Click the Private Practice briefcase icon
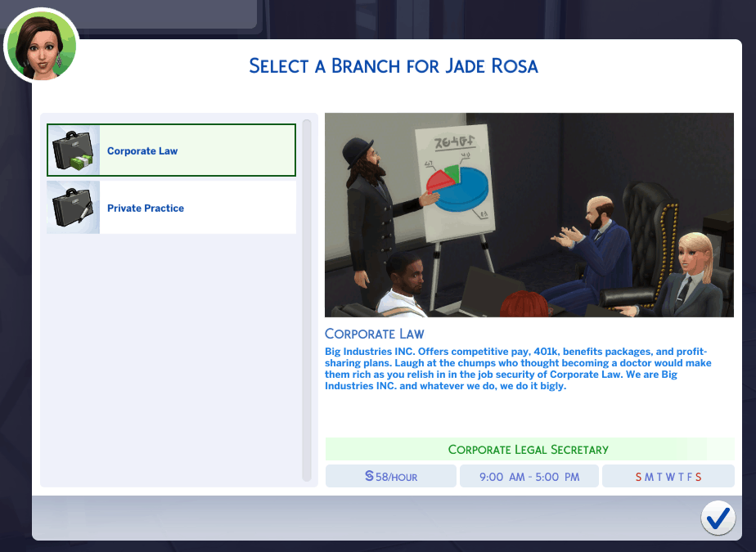 pyautogui.click(x=74, y=208)
